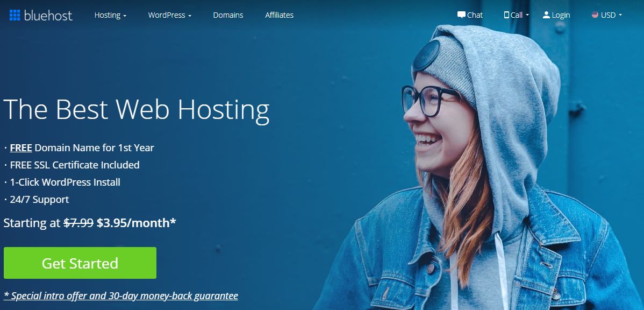Open the Call dropdown arrow

(527, 15)
